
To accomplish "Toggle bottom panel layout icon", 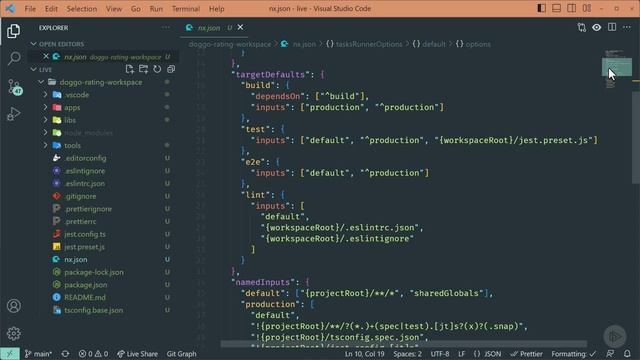I will [556, 8].
